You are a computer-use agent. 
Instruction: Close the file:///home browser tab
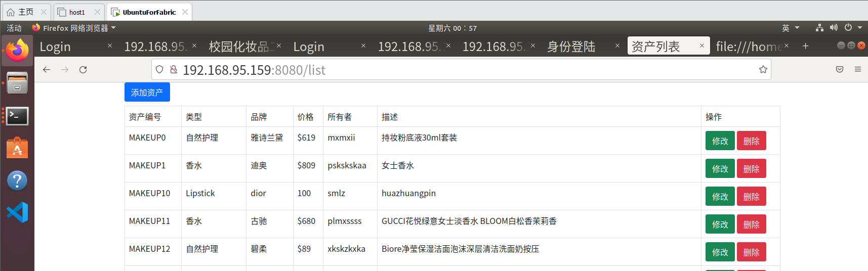(x=787, y=46)
